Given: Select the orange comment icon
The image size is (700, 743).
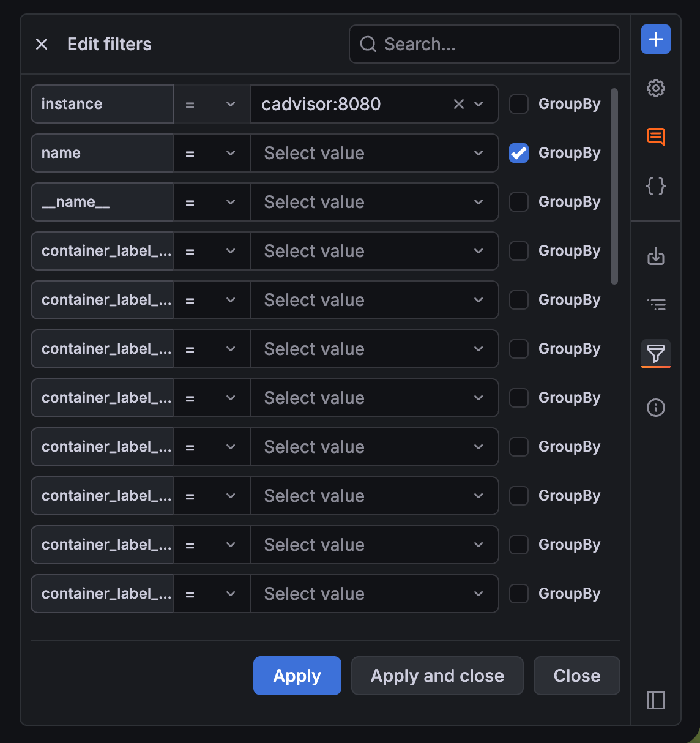Looking at the screenshot, I should (x=655, y=137).
